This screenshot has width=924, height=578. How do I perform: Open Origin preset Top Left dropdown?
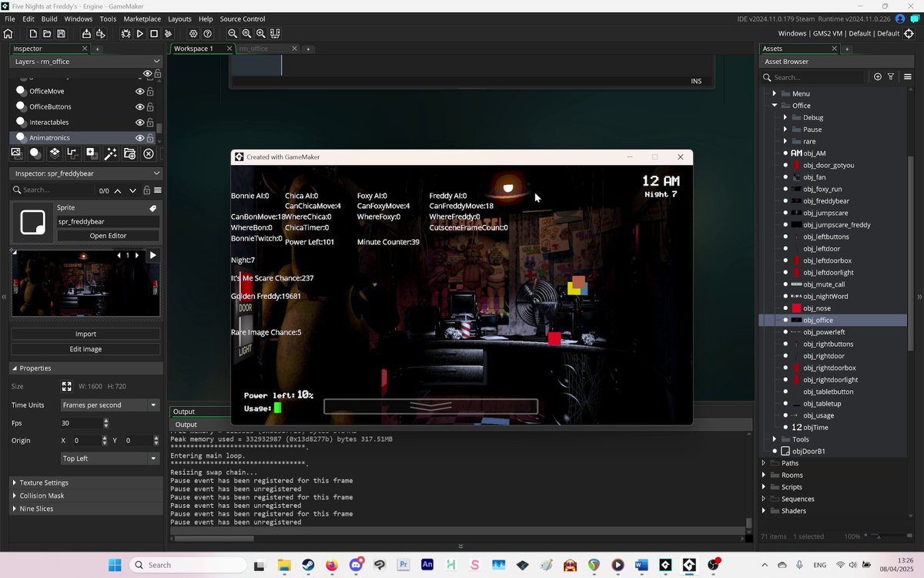(x=110, y=459)
